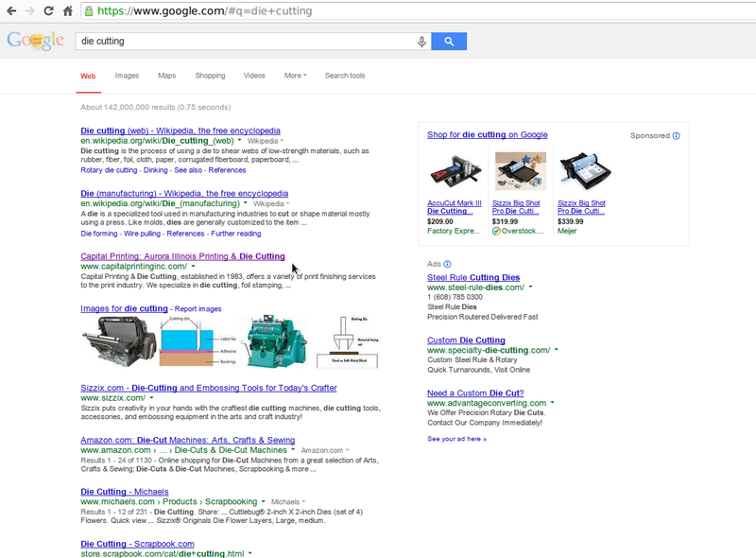Open the Sizzix Big Shot Pro link from Meijer
The height and width of the screenshot is (558, 756).
(x=581, y=207)
